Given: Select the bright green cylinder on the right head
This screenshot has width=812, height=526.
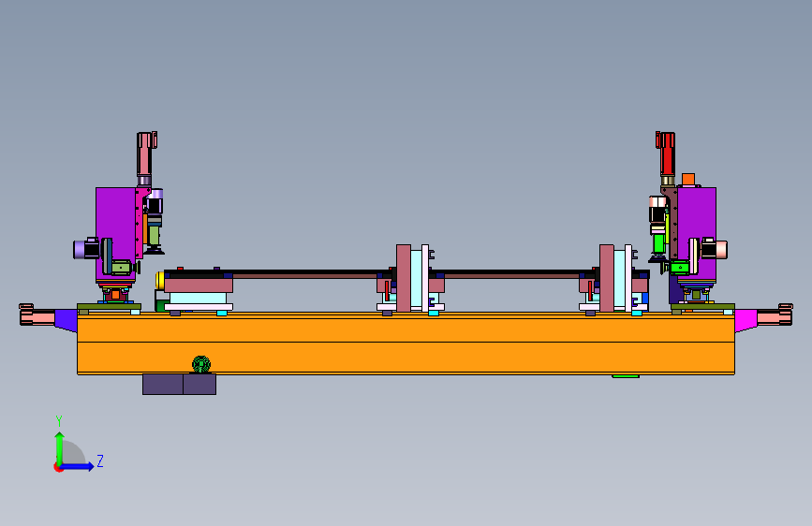Looking at the screenshot, I should (658, 242).
